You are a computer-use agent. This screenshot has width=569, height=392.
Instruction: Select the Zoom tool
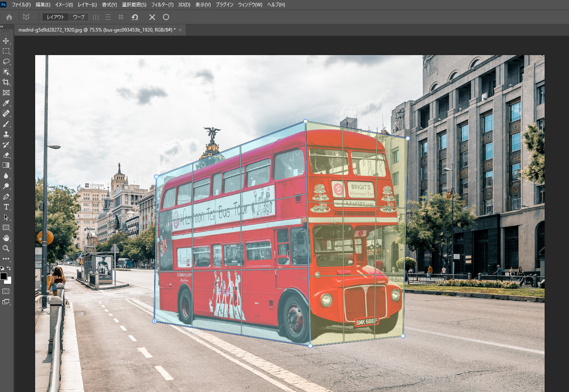coord(6,248)
